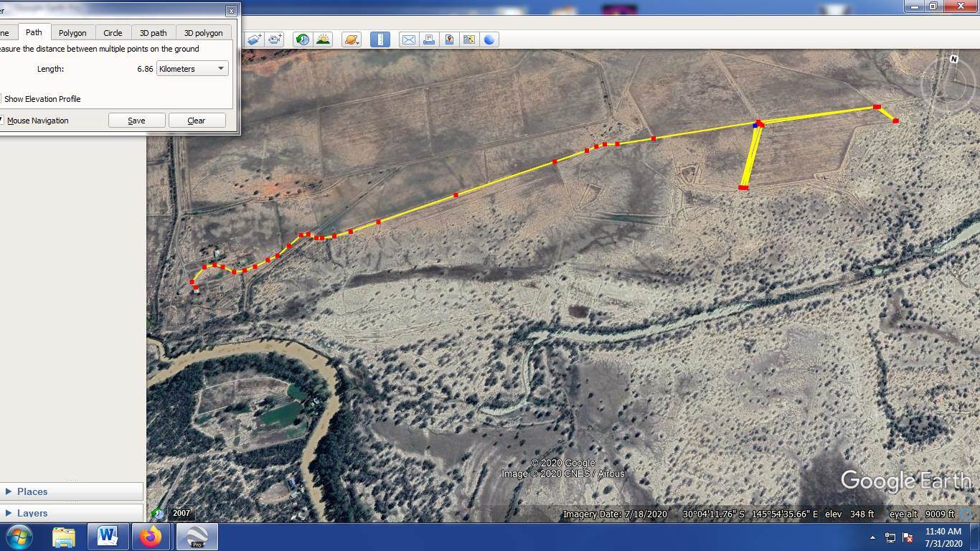Show historical imagery using clock toolbar icon
The image size is (980, 551).
[x=303, y=39]
